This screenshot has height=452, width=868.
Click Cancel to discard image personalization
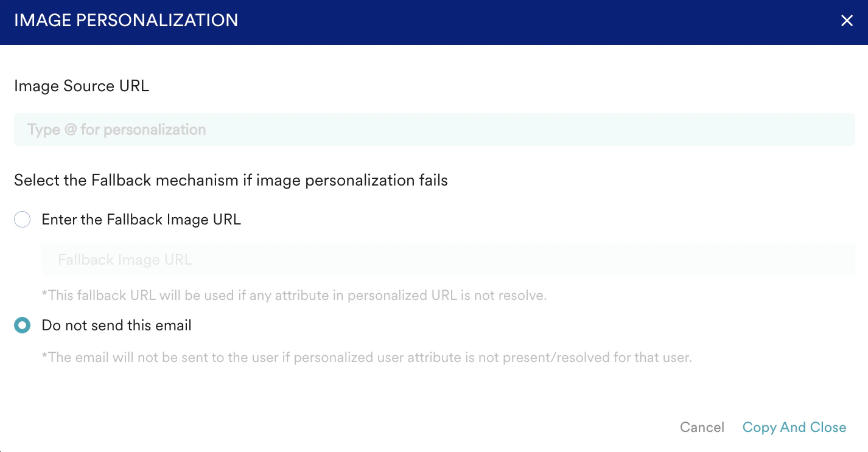701,427
